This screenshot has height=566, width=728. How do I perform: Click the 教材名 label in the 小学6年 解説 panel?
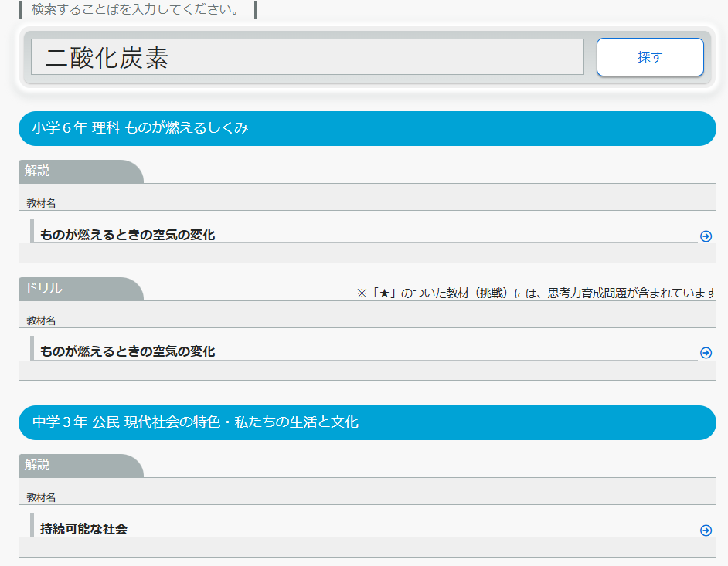click(x=41, y=203)
